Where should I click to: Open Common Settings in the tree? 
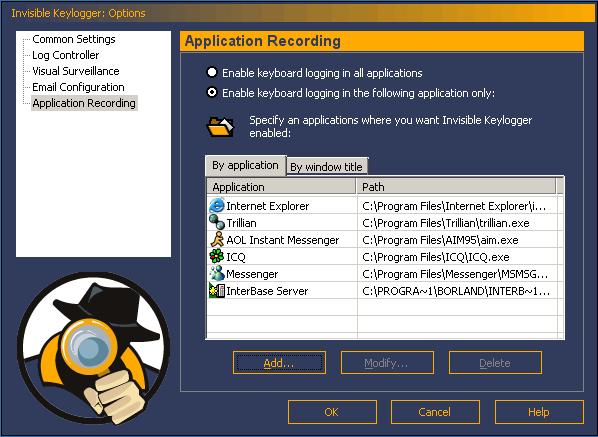point(74,39)
